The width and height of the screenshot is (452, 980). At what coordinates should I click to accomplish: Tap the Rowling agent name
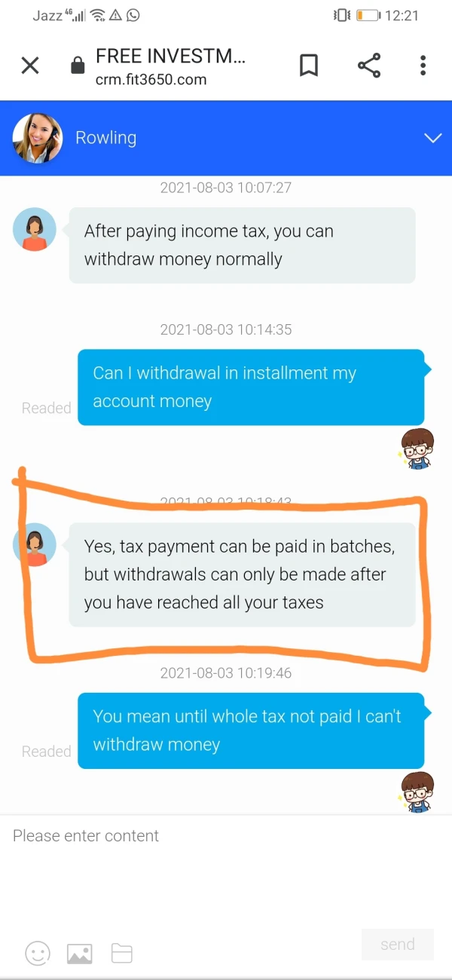106,138
